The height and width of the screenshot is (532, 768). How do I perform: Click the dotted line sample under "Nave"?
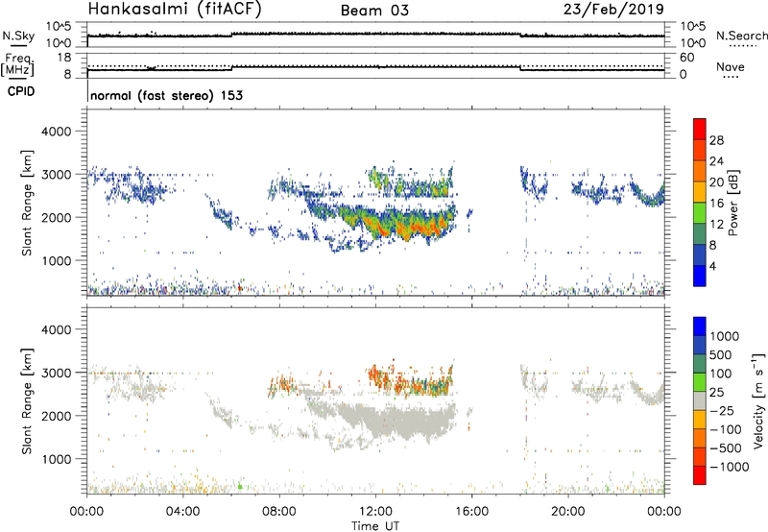click(x=732, y=78)
